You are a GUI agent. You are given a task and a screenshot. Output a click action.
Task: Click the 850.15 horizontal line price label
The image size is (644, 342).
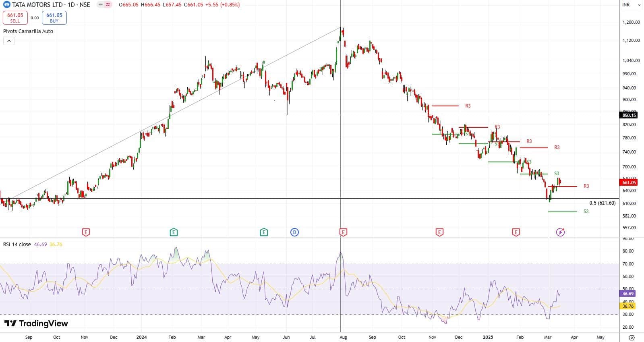629,115
